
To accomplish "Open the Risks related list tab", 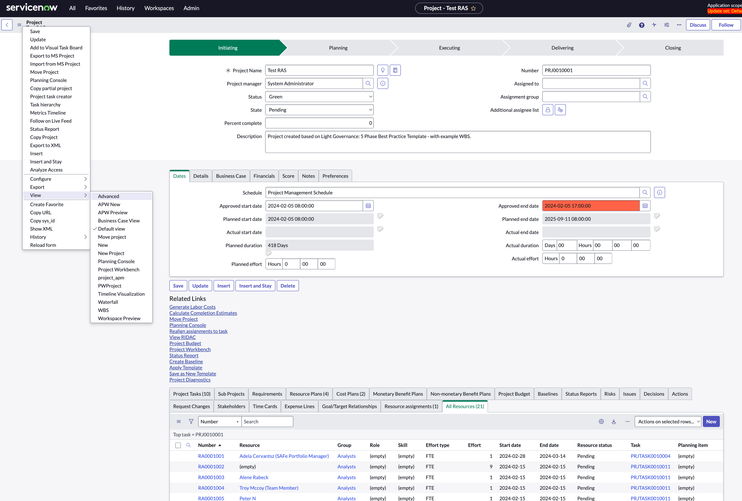I will (x=610, y=394).
